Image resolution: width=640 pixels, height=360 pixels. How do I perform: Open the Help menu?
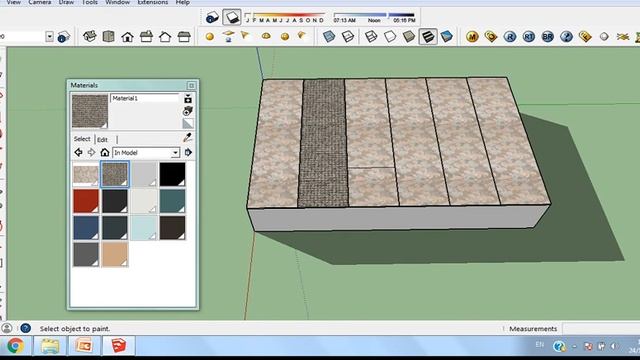click(x=182, y=2)
